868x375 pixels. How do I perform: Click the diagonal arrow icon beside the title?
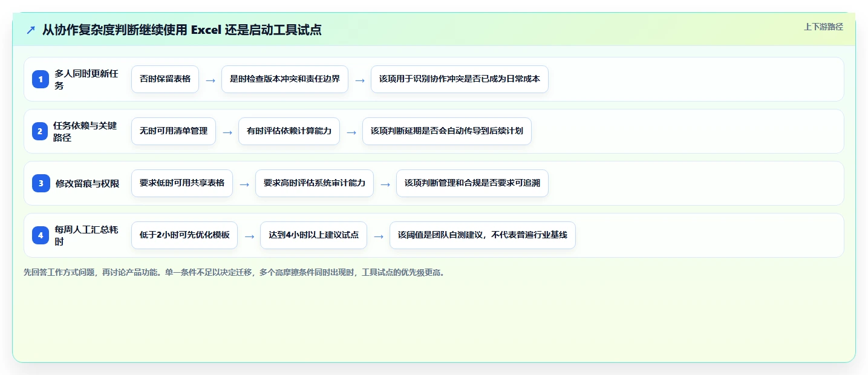coord(31,30)
